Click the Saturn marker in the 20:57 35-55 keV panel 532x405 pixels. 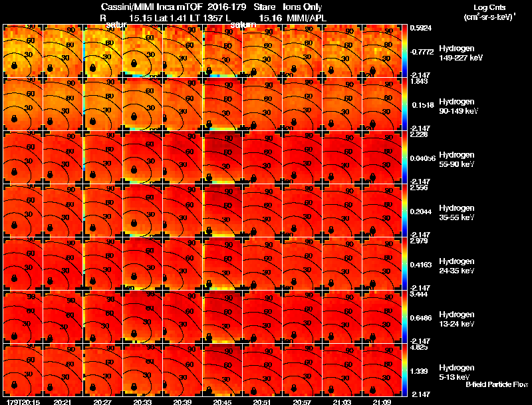294,229
